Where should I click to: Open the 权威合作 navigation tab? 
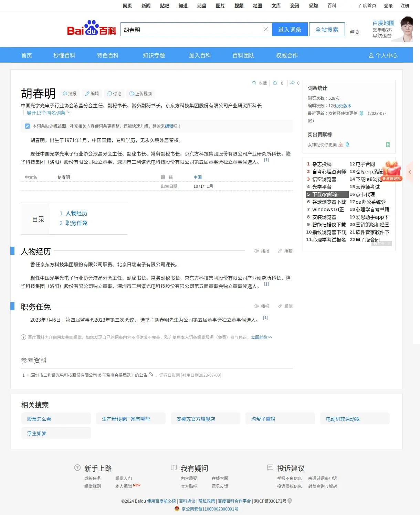[x=287, y=55]
